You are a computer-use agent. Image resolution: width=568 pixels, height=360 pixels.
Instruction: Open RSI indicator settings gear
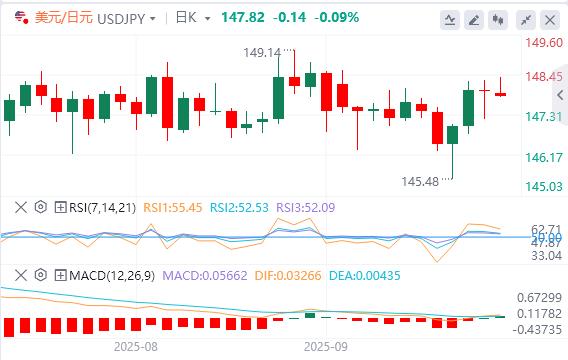[41, 207]
